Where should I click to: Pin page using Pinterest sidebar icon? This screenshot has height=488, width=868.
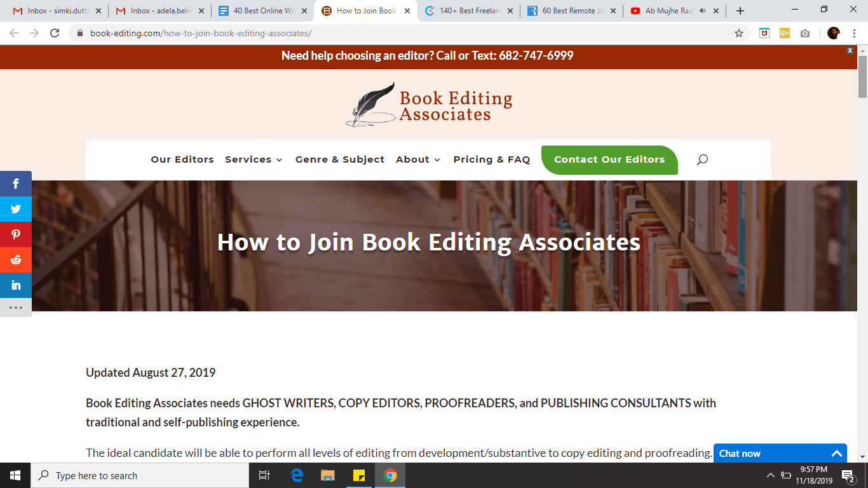[16, 234]
